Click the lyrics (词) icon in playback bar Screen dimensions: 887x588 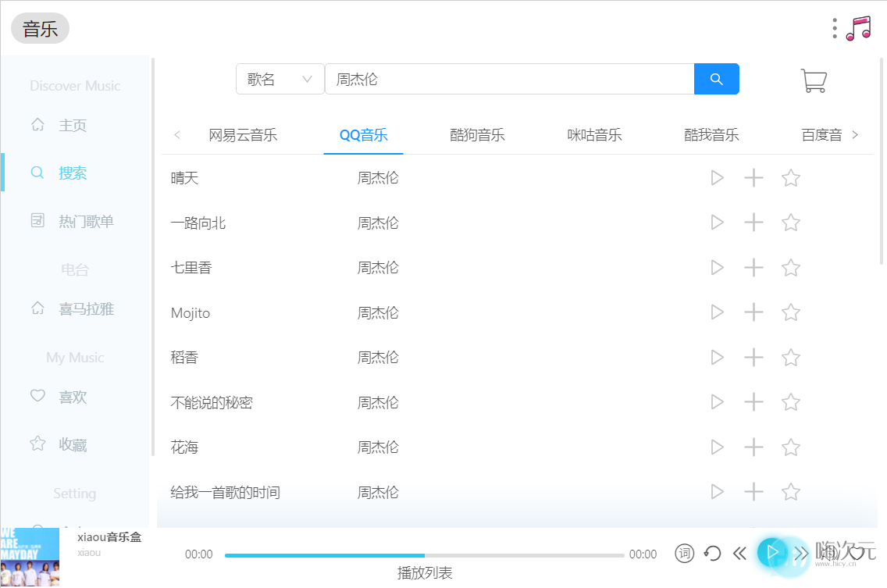(x=684, y=553)
